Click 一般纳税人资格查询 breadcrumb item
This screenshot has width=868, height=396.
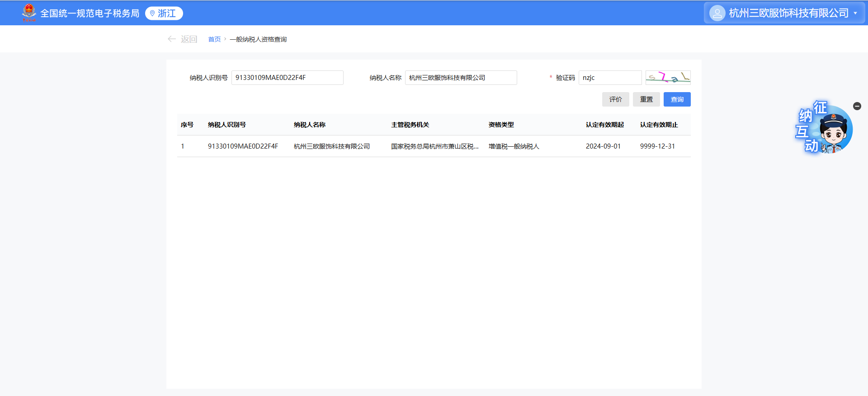[258, 39]
